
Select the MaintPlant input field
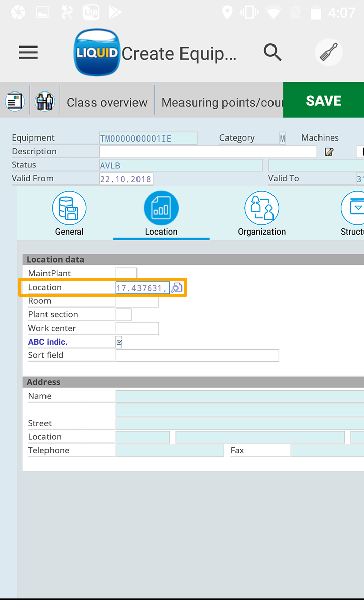tap(126, 274)
